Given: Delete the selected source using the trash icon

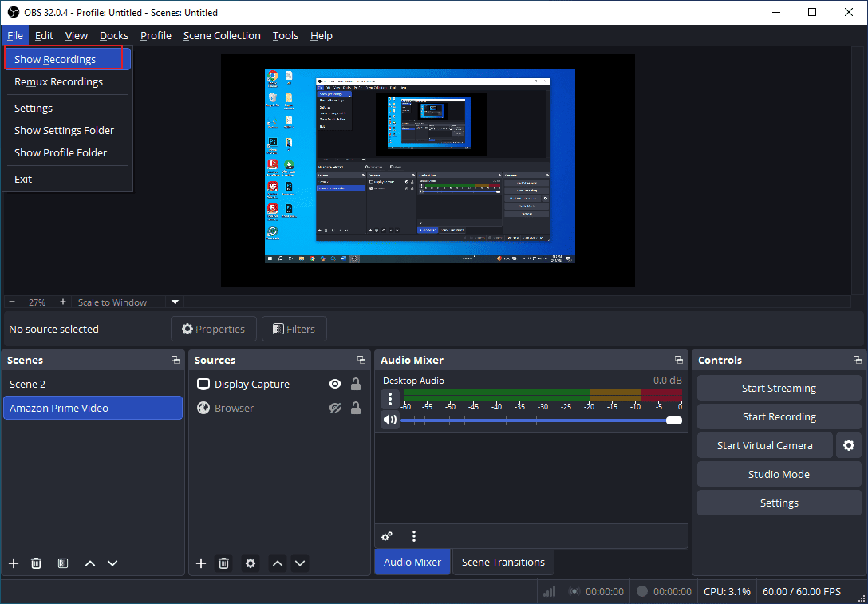Looking at the screenshot, I should [224, 563].
